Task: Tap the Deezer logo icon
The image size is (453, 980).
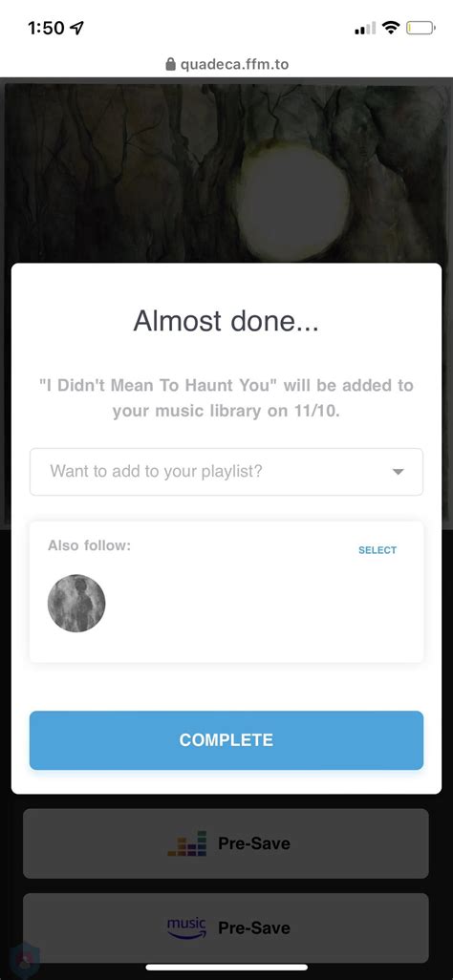Action: 186,843
